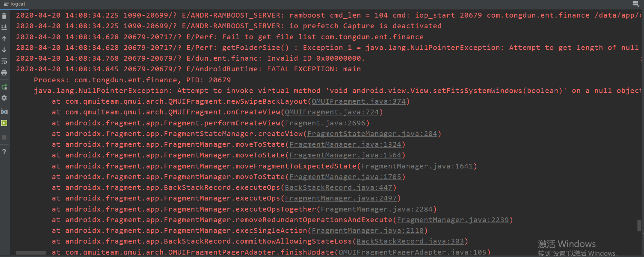The width and height of the screenshot is (644, 257).
Task: Restart the logcat session
Action: pos(4,87)
